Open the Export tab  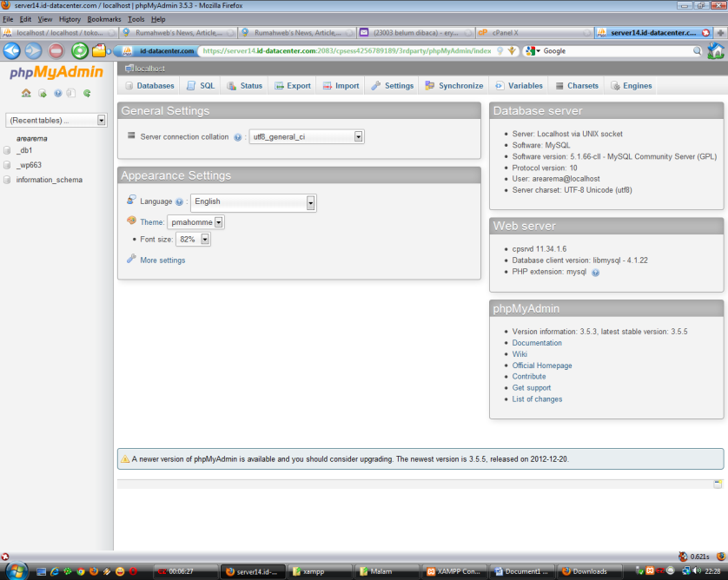[293, 86]
